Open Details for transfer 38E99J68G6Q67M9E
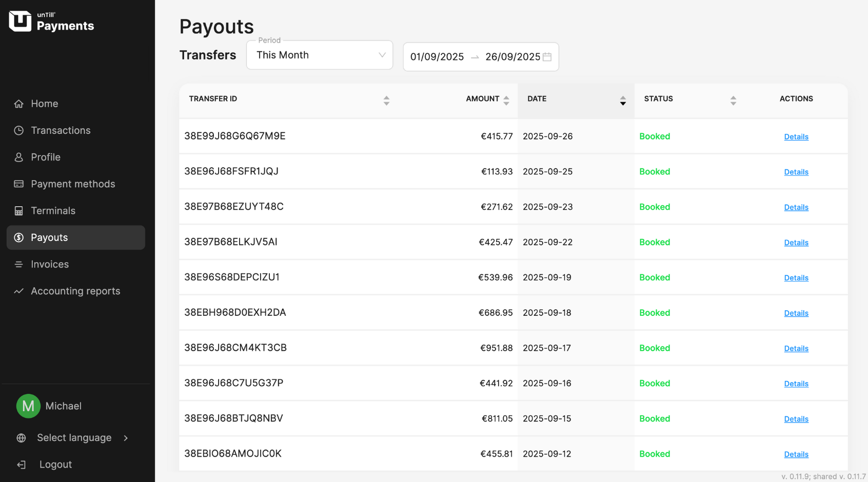 (796, 137)
